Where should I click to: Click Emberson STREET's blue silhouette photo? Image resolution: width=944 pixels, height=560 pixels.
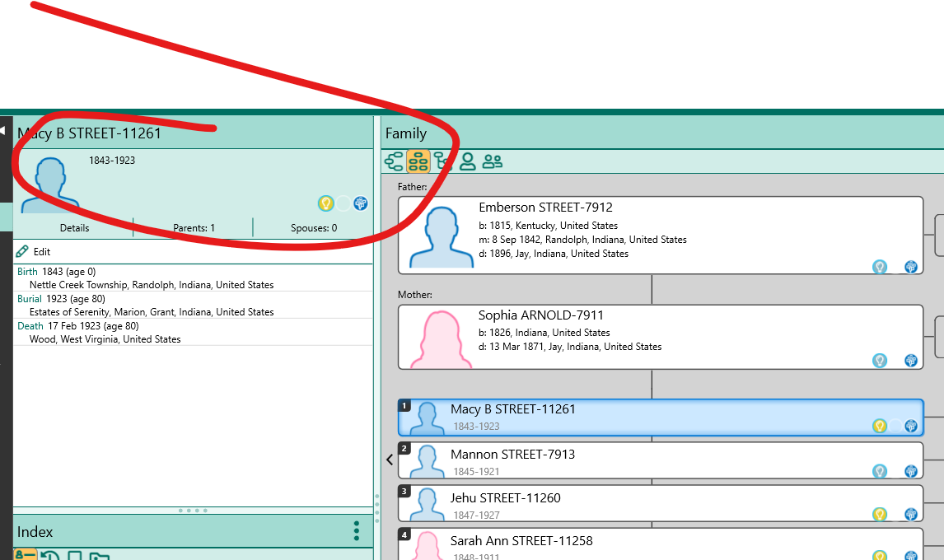pos(442,237)
